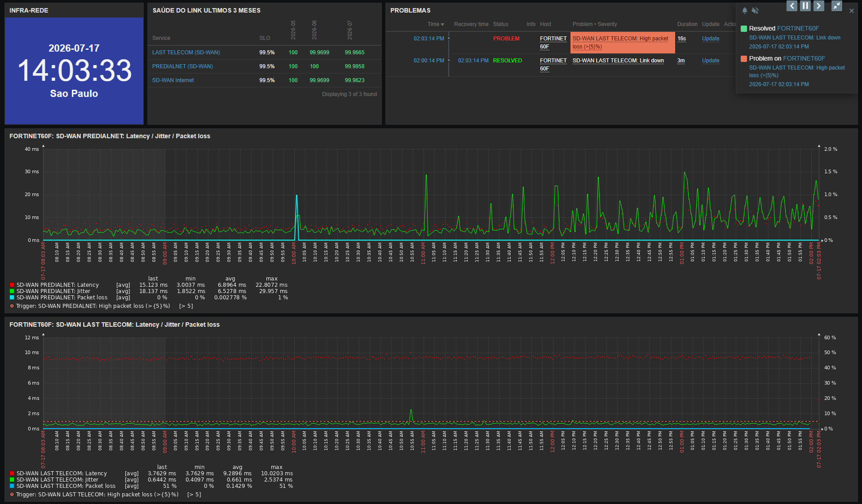This screenshot has height=504, width=862.
Task: Click 99.9623 SLI for SD-WAN Internet
Action: (354, 80)
